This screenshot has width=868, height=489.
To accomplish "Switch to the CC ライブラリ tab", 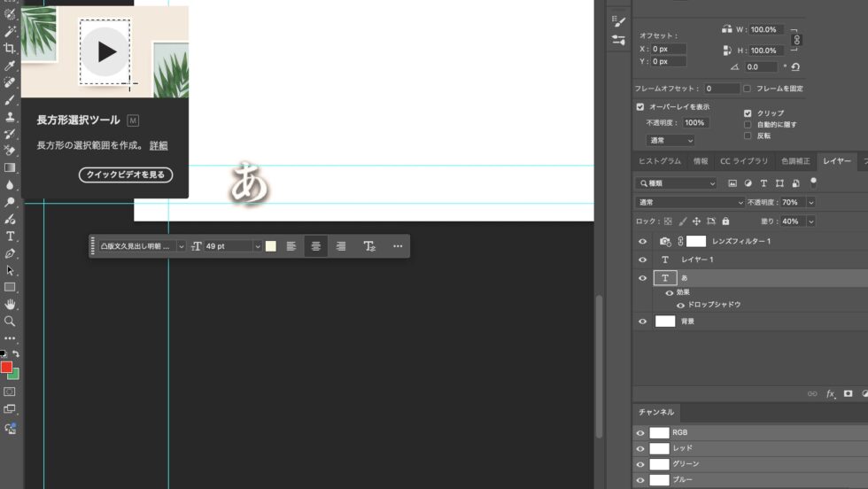I will (x=743, y=161).
